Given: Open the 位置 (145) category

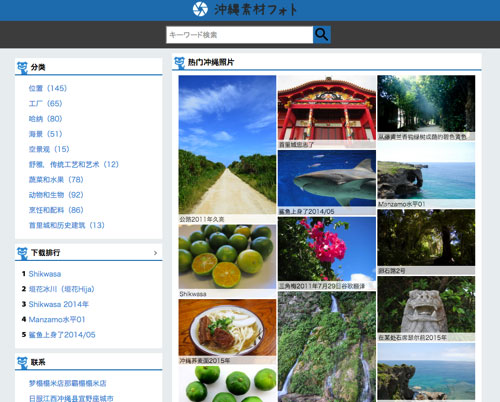Looking at the screenshot, I should [x=48, y=88].
